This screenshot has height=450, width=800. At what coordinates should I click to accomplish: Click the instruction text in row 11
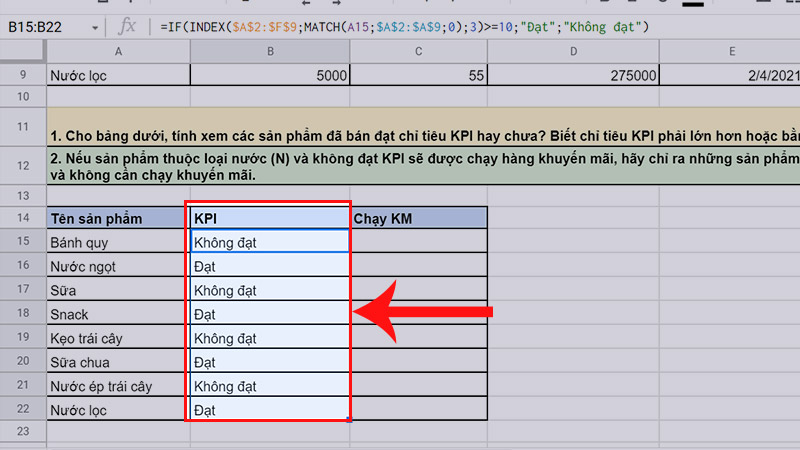[x=420, y=132]
